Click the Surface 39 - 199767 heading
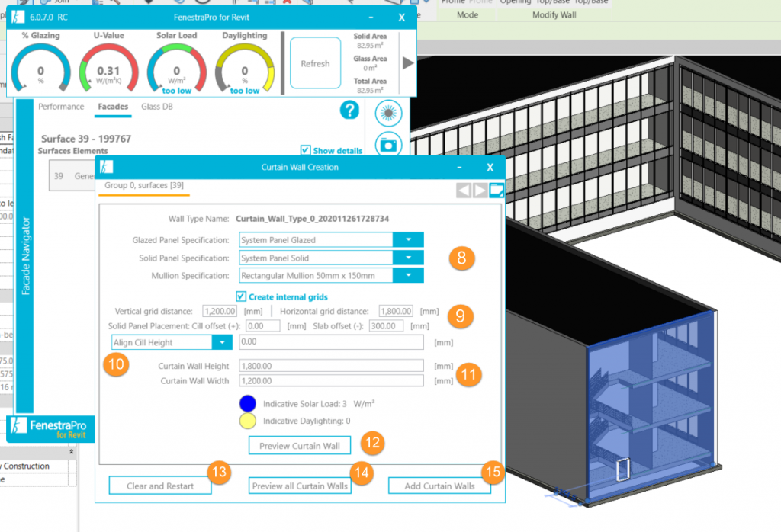The width and height of the screenshot is (781, 532). click(86, 139)
